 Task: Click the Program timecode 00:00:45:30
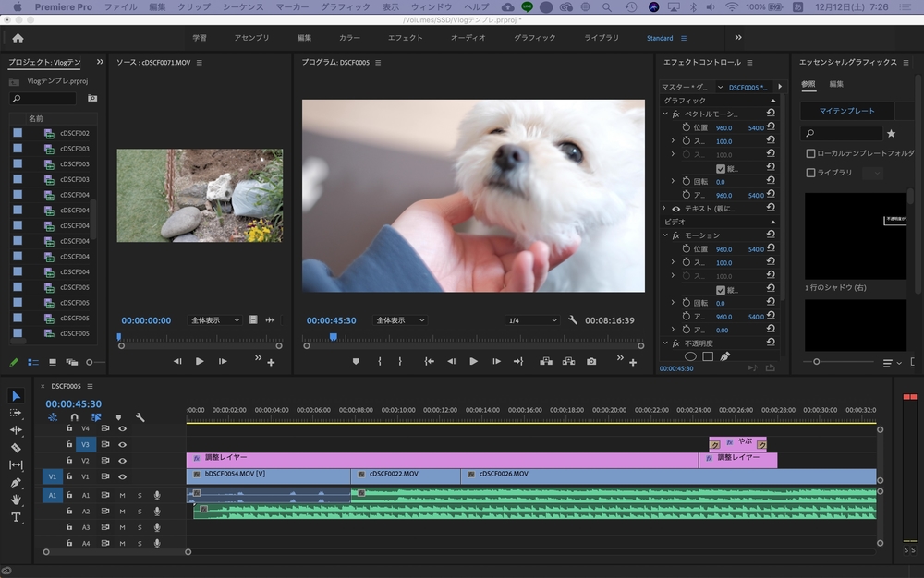[331, 320]
